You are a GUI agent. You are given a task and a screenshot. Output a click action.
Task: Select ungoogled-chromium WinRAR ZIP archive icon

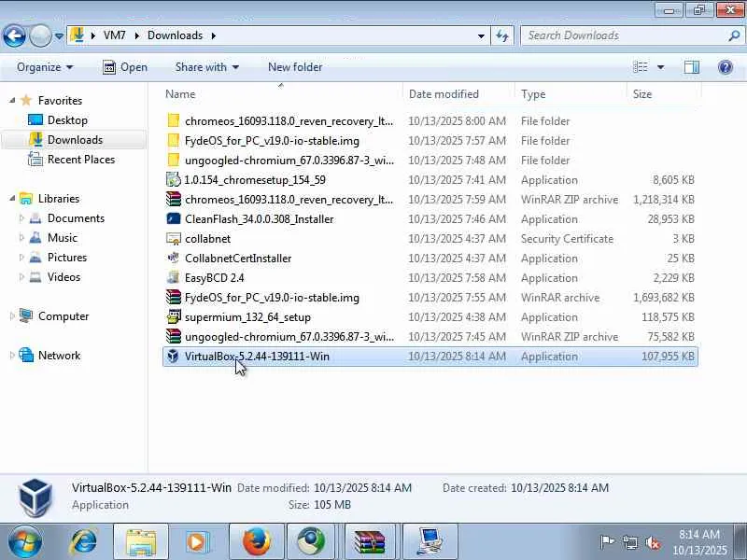[174, 336]
